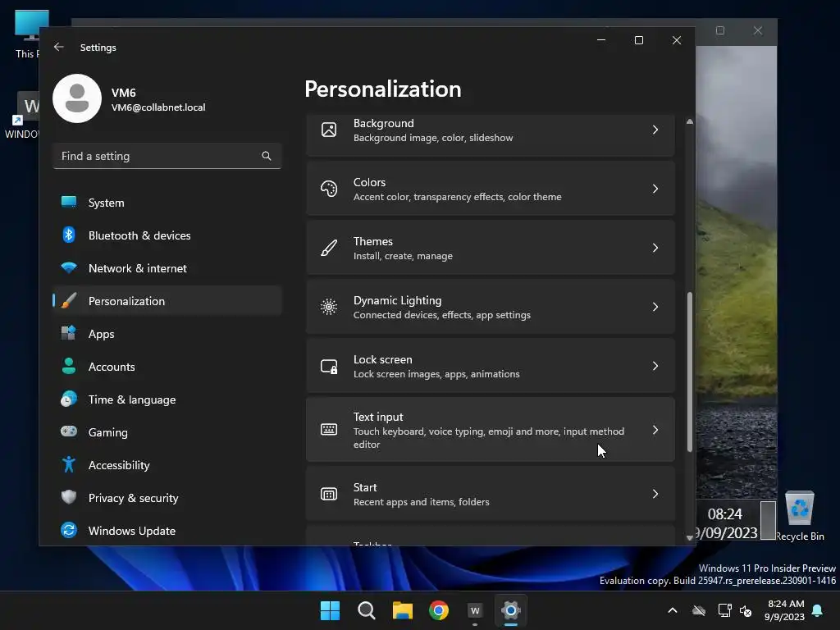Open Network & internet settings

[x=167, y=268]
